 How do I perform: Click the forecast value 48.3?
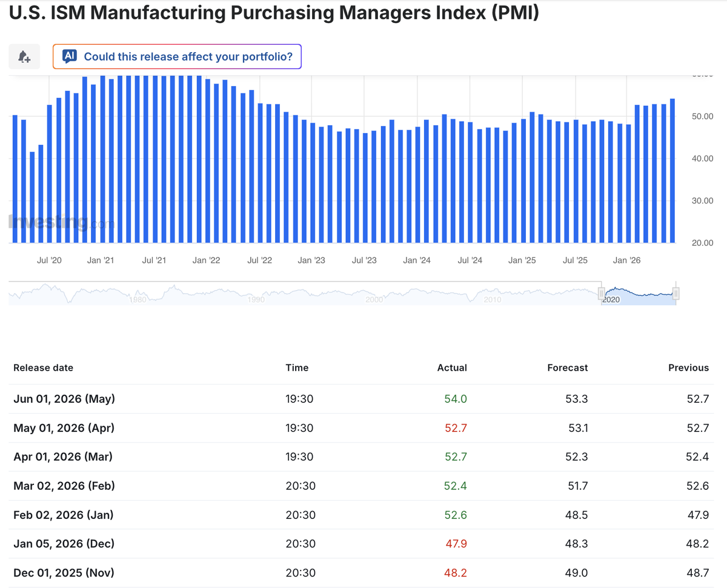coord(577,544)
